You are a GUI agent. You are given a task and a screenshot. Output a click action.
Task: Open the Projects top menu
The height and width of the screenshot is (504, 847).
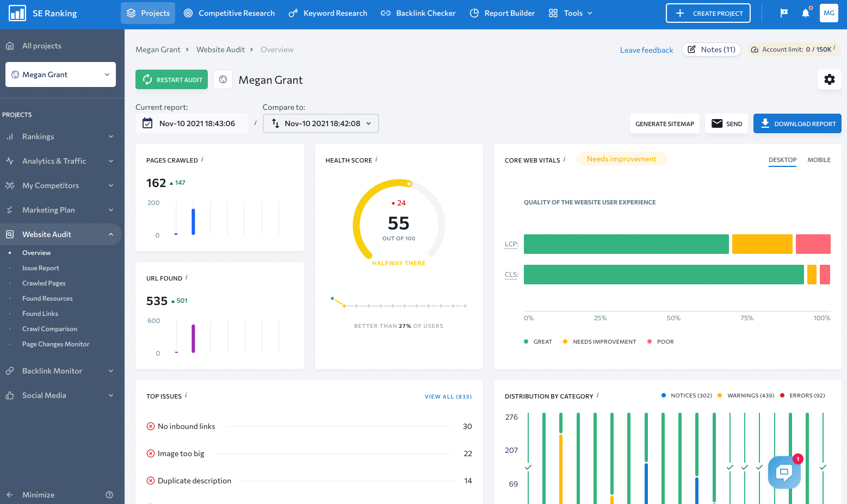click(148, 13)
